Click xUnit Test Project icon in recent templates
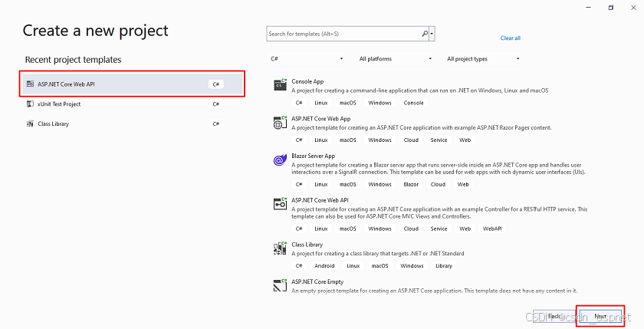The width and height of the screenshot is (644, 329). [30, 104]
